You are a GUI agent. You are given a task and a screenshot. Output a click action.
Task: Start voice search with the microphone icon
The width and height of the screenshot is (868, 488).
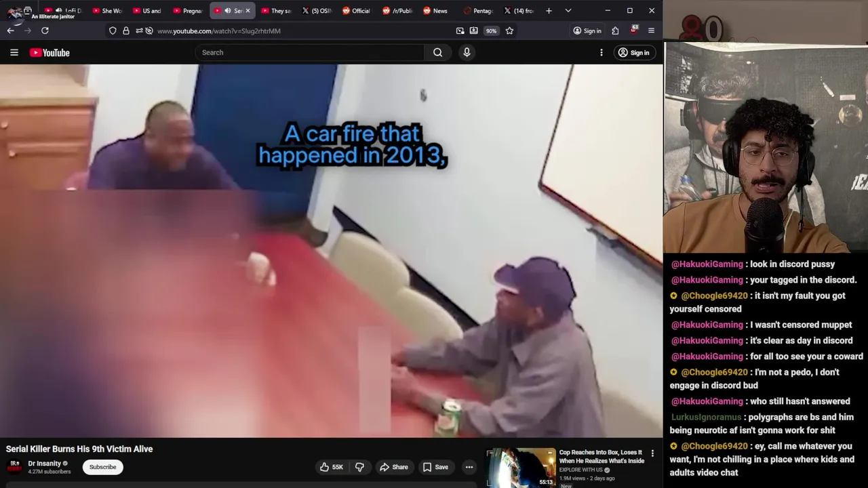[467, 52]
